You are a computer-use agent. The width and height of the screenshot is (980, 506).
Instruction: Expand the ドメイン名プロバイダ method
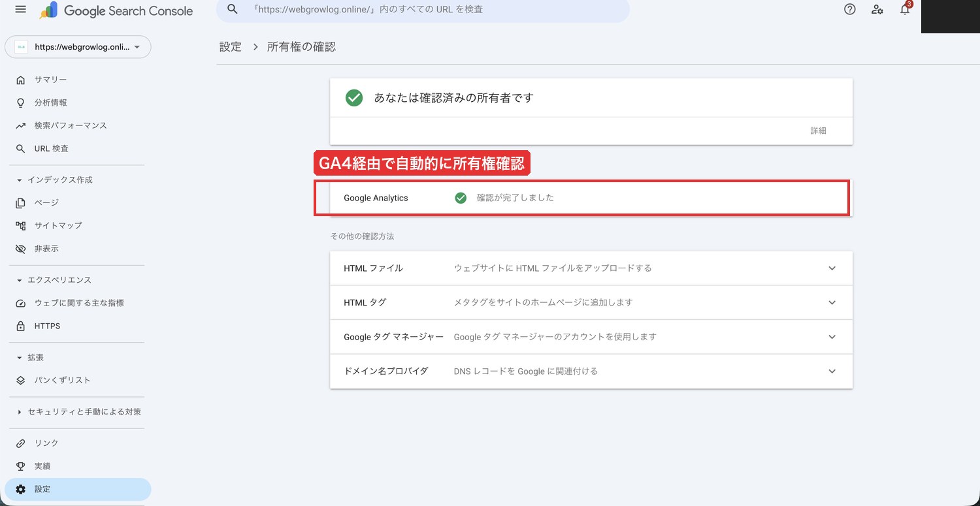click(832, 371)
